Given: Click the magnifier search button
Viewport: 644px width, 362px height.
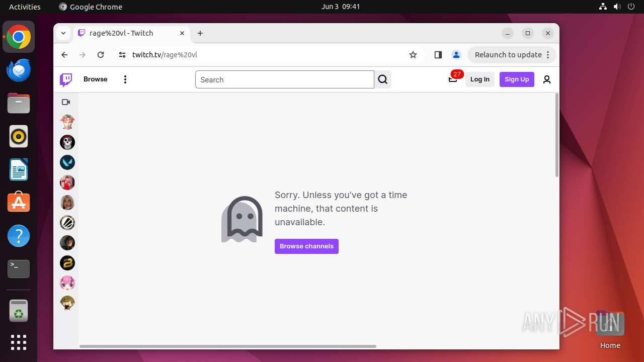Looking at the screenshot, I should (383, 79).
